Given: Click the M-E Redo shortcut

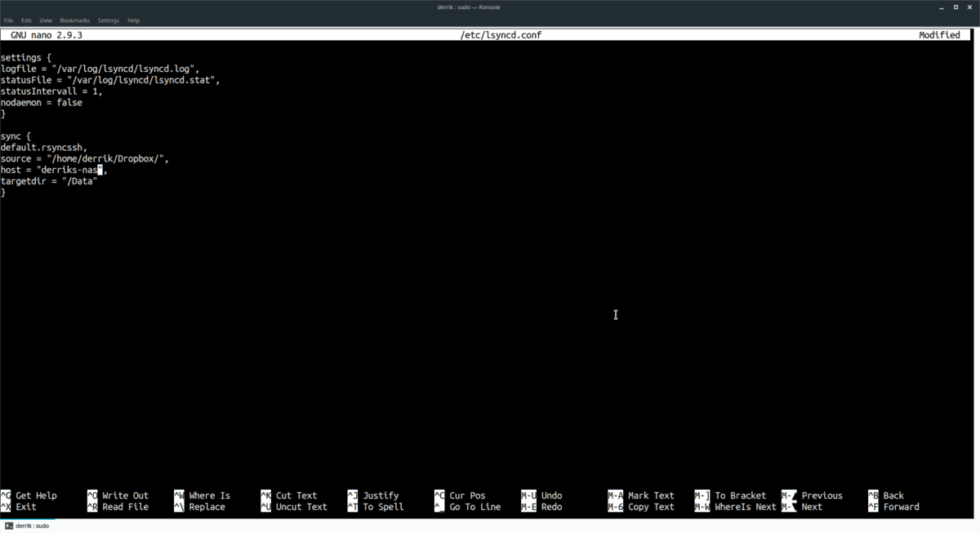Looking at the screenshot, I should 541,507.
